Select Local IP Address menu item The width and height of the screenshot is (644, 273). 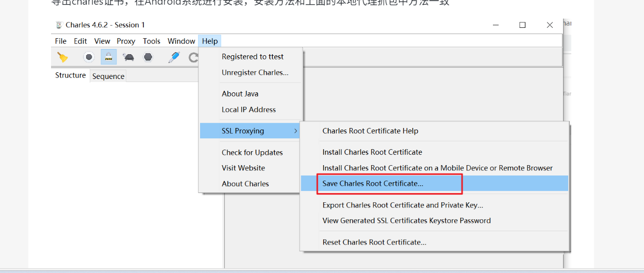[x=251, y=109]
